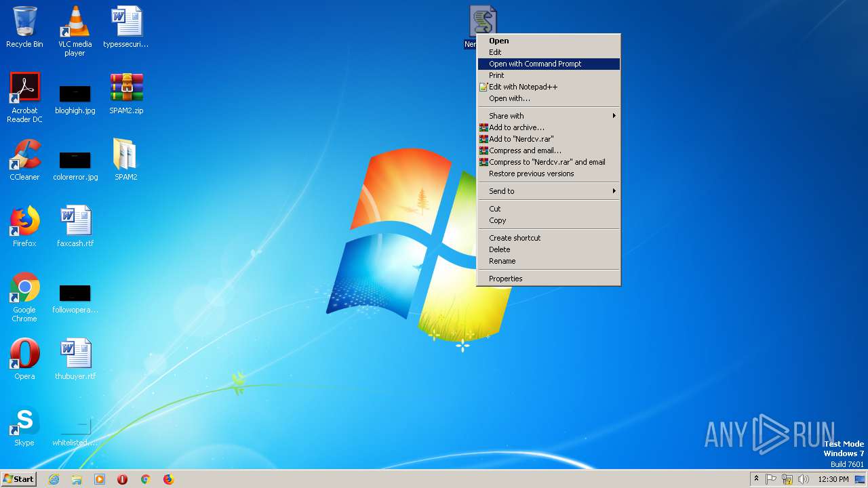This screenshot has height=488, width=868.
Task: Open Action Center flag tray icon
Action: [x=771, y=479]
